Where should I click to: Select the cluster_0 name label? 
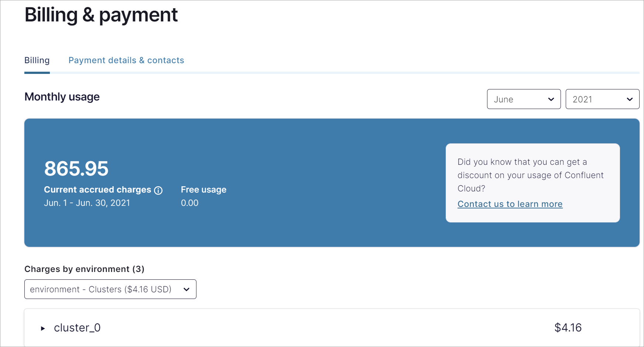77,328
